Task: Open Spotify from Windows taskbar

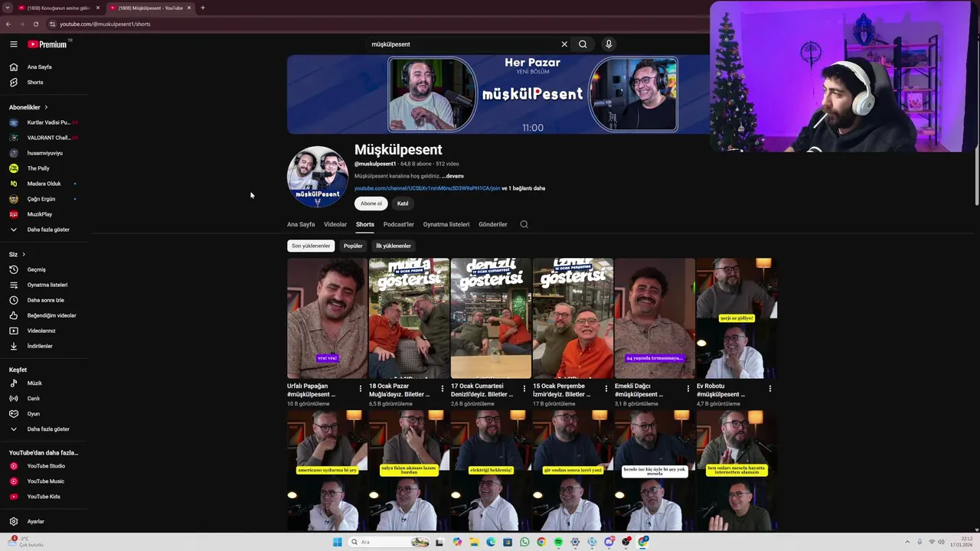Action: pyautogui.click(x=558, y=542)
